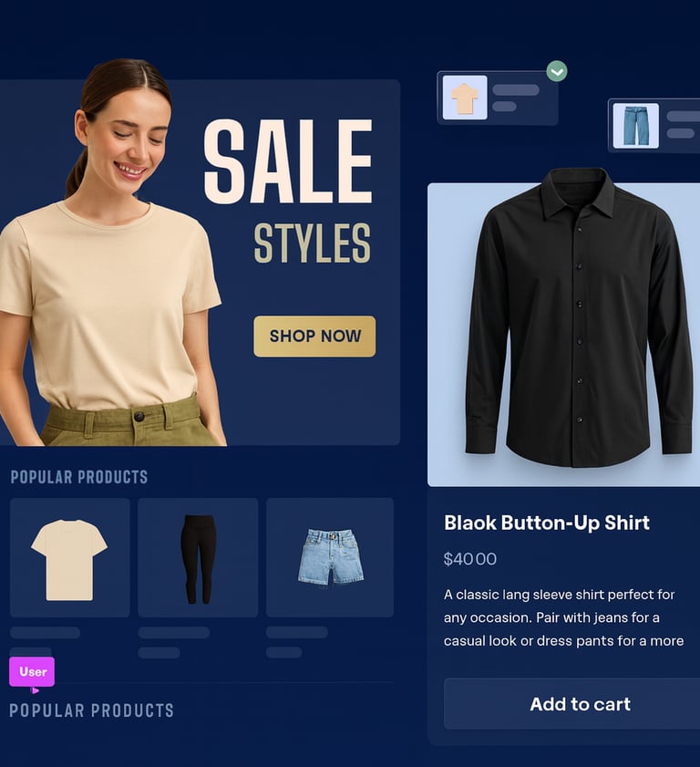Click the STYLES banner text
The width and height of the screenshot is (700, 767).
pos(313,244)
